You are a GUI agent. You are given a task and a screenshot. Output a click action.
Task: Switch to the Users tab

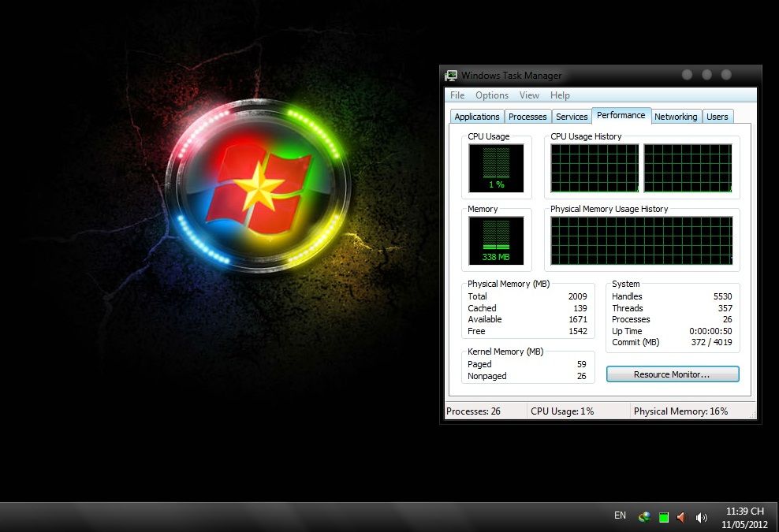[717, 117]
